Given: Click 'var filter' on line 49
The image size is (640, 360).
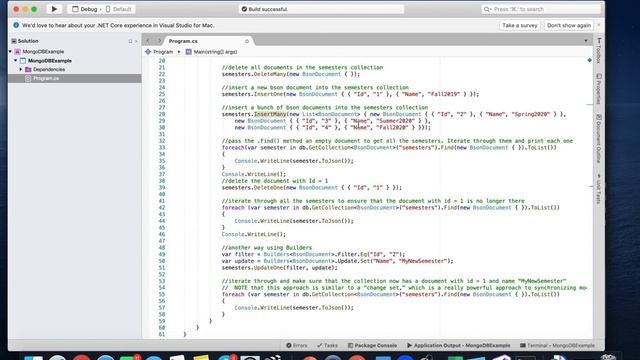Looking at the screenshot, I should pos(238,254).
